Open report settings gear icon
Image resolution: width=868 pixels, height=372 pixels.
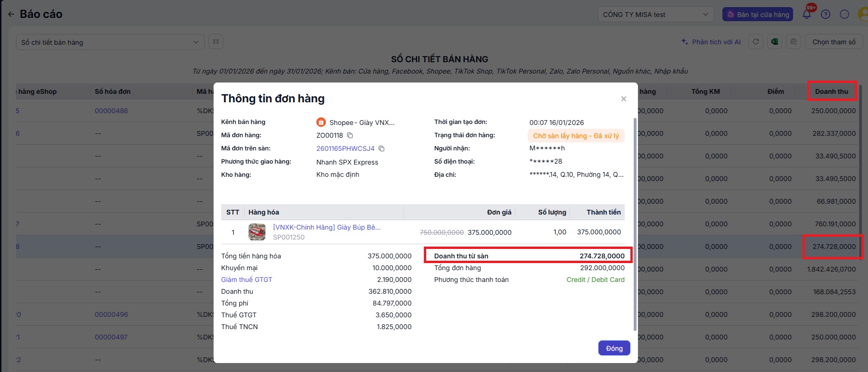tap(794, 42)
